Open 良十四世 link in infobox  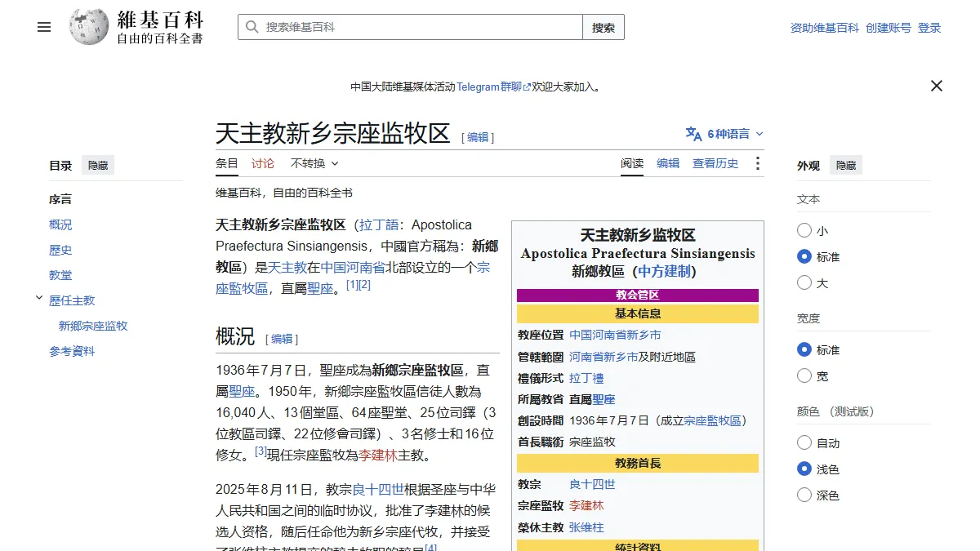coord(592,484)
